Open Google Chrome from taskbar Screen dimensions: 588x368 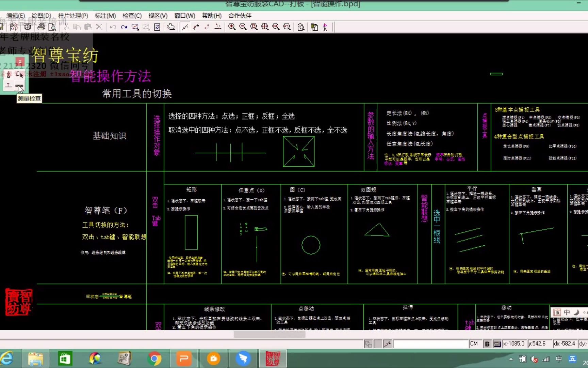pos(154,359)
